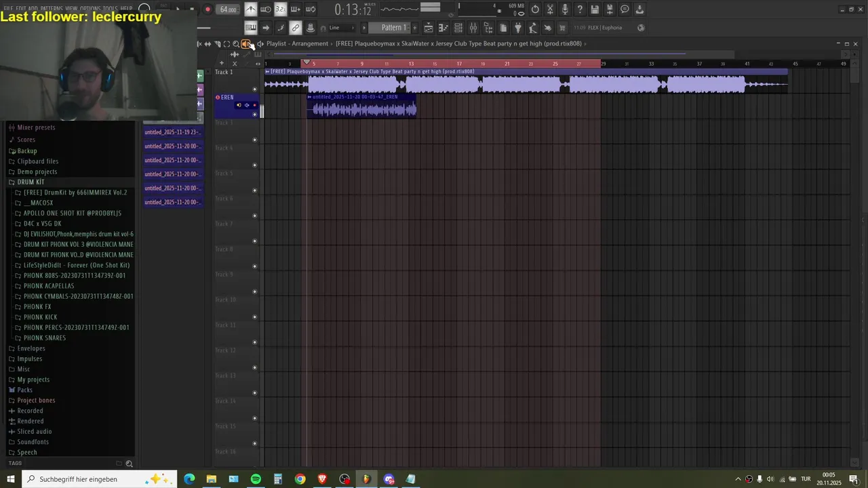The image size is (868, 488).
Task: Open APOLLO ONE SHOT KIT folder
Action: click(x=72, y=213)
